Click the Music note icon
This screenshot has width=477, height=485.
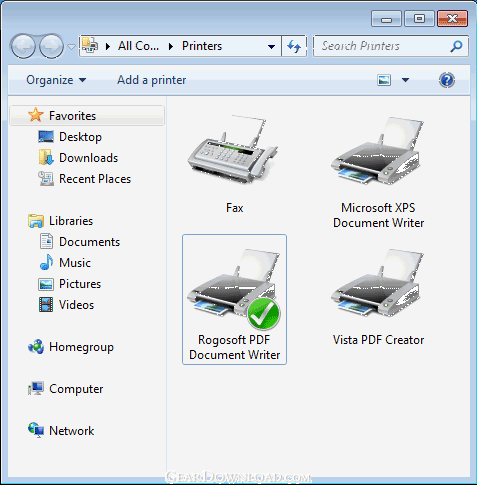coord(46,262)
